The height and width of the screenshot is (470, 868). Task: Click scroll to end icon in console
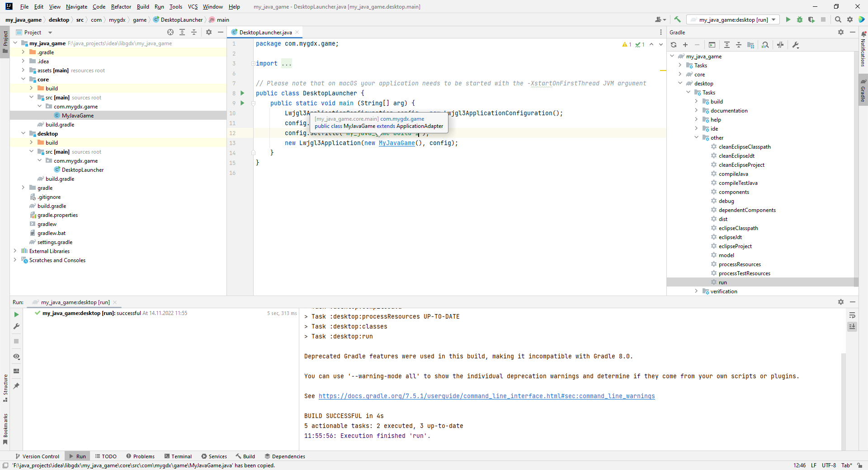click(x=852, y=326)
